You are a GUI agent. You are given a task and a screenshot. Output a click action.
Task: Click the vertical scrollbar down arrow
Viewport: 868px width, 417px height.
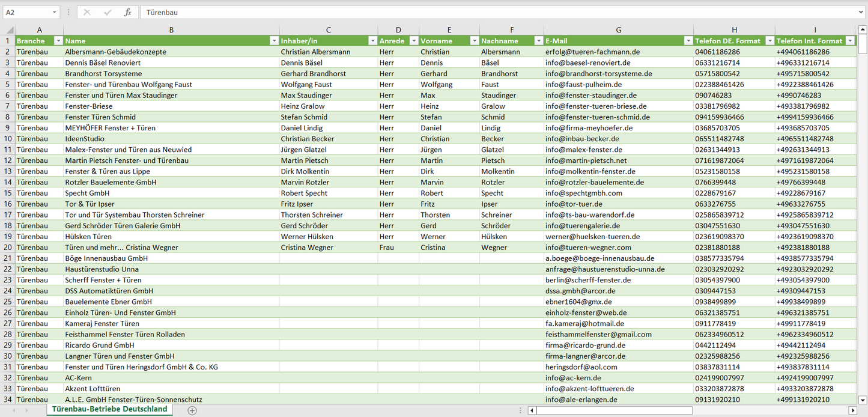863,400
